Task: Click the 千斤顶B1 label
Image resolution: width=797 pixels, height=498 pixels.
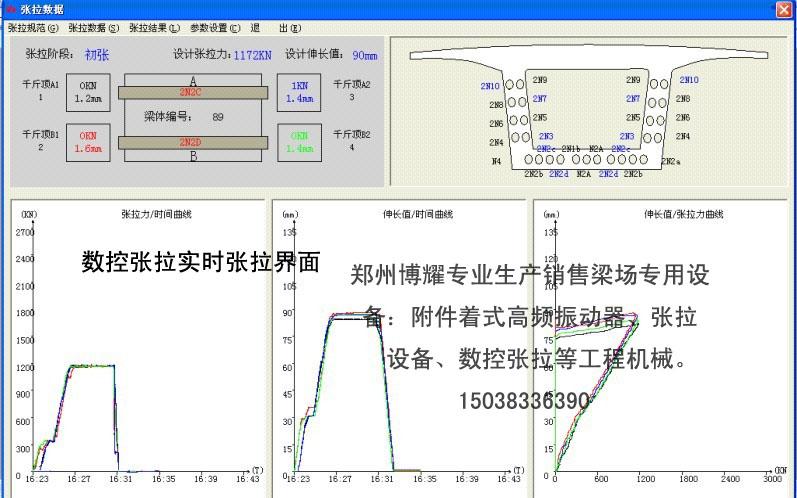Action: tap(41, 135)
